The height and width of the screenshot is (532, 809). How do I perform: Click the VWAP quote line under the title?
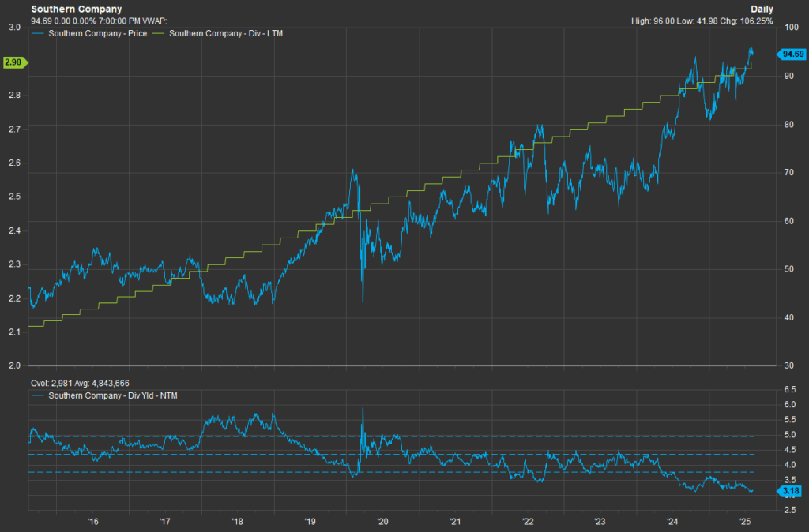tap(99, 21)
